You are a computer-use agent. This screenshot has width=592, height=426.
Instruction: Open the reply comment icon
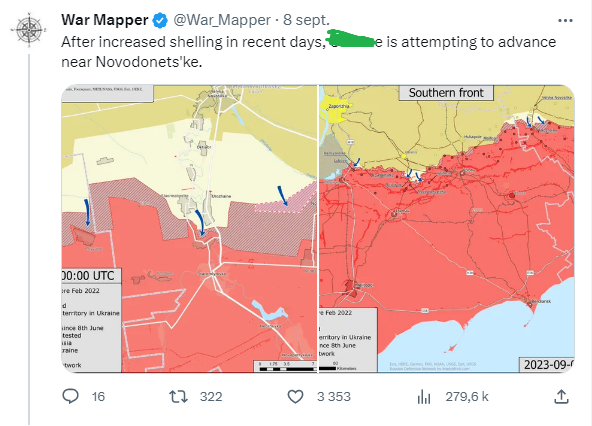point(70,397)
